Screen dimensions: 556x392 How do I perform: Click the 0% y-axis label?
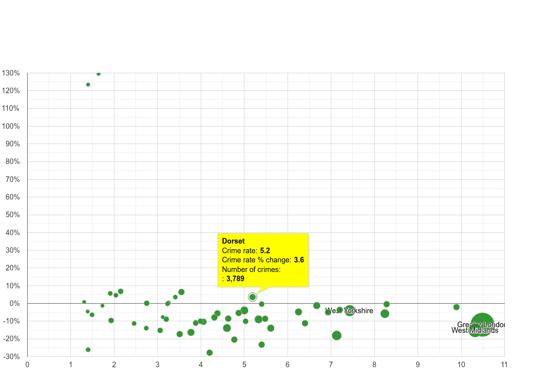coord(14,304)
